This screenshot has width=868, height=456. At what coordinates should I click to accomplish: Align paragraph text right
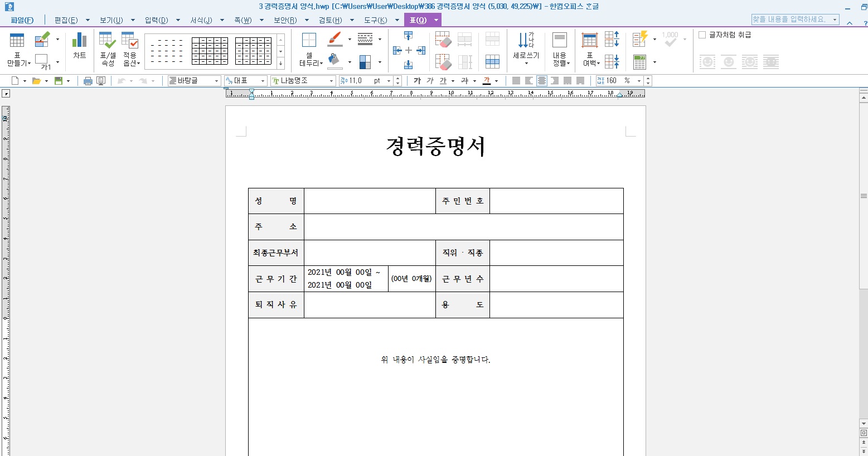point(555,81)
